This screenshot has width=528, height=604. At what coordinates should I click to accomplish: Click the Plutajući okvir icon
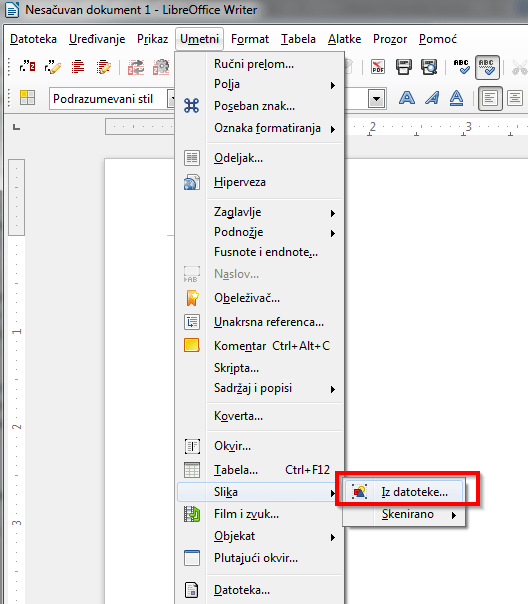pyautogui.click(x=192, y=558)
